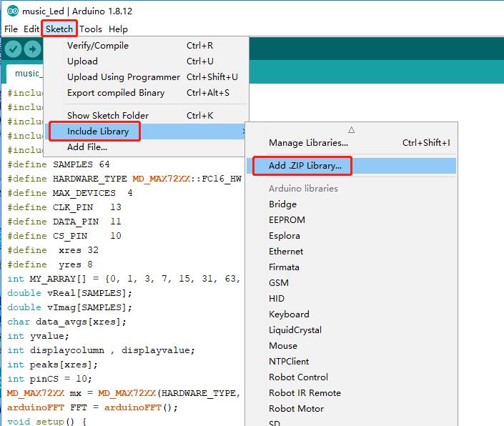Choose Add File... from Sketch menu
Image resolution: width=504 pixels, height=426 pixels.
[x=87, y=147]
